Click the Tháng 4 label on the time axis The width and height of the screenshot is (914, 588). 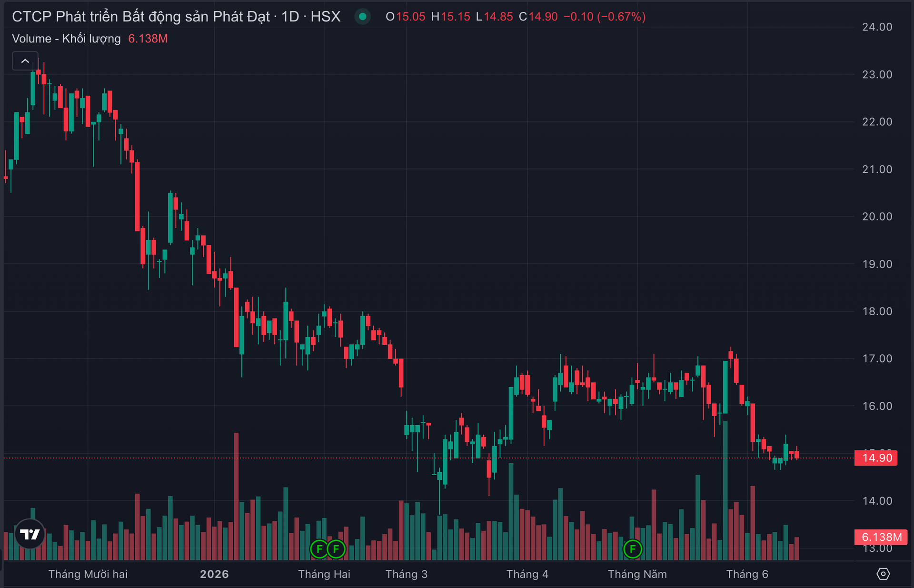pyautogui.click(x=527, y=574)
